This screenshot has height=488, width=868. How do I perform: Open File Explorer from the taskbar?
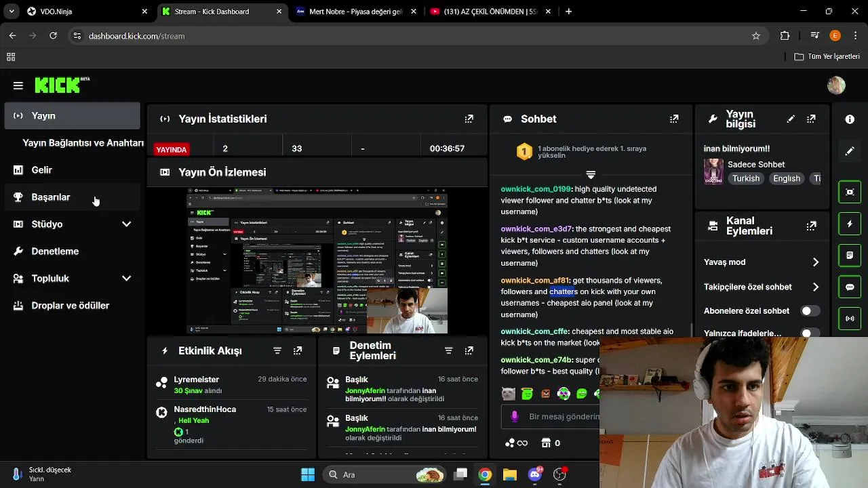point(510,474)
